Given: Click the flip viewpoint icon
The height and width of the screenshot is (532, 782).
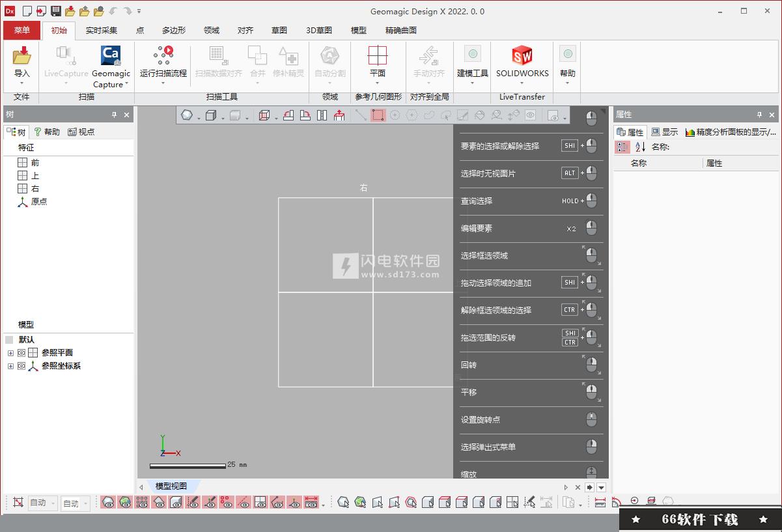Looking at the screenshot, I should [x=322, y=115].
